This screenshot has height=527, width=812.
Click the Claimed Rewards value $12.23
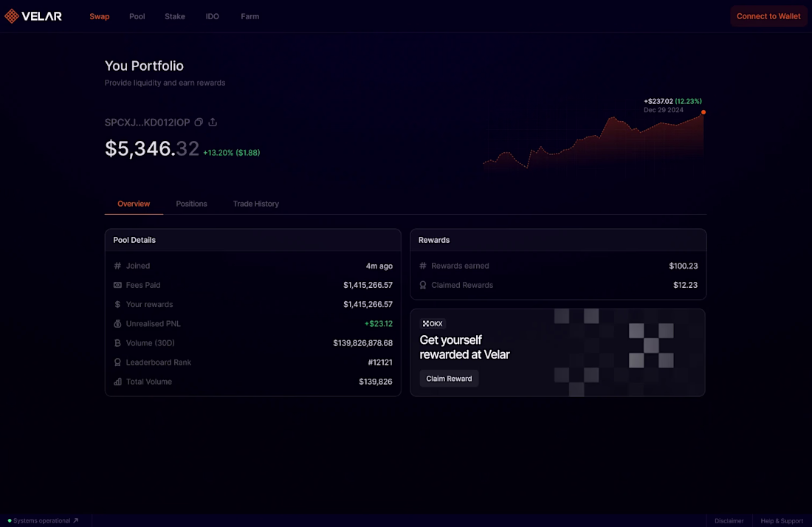click(x=686, y=285)
